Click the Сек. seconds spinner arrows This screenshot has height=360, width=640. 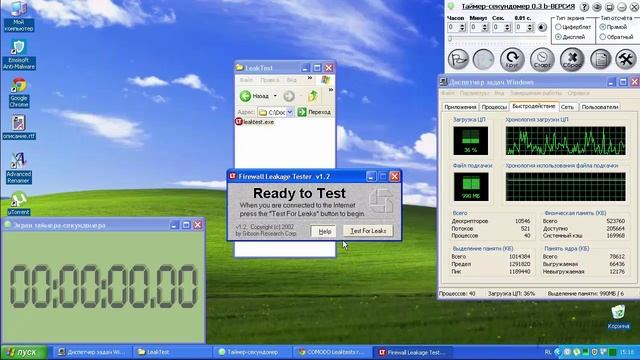pos(507,27)
